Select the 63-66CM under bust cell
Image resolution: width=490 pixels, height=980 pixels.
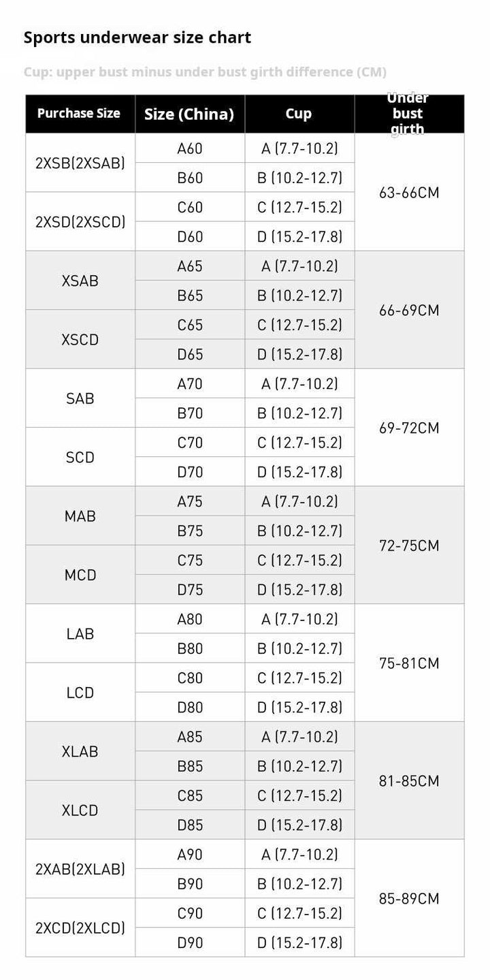tap(409, 193)
